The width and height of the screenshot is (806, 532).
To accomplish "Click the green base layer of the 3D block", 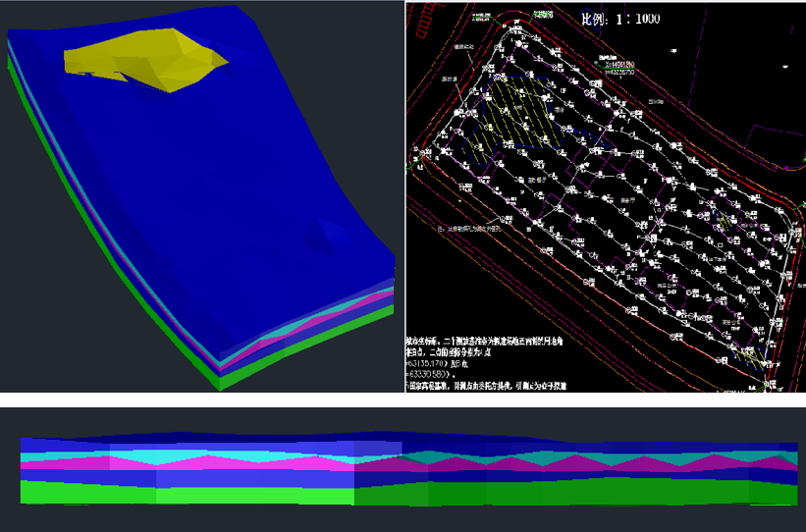I will [308, 346].
